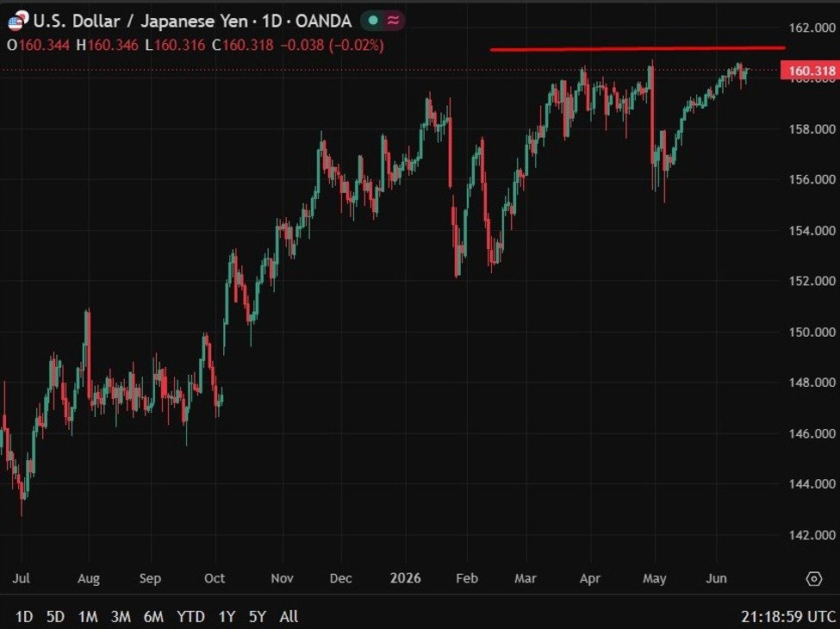Click the U.S. Dollar / Japanese Yen title
Image resolution: width=840 pixels, height=629 pixels.
pos(140,22)
